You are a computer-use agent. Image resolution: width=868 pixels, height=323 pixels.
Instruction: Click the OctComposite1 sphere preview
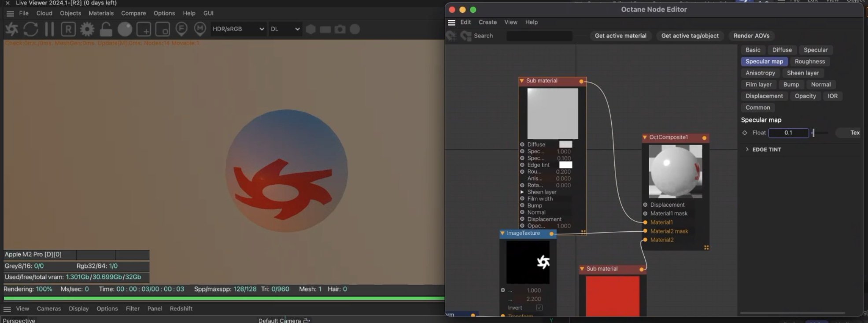676,171
